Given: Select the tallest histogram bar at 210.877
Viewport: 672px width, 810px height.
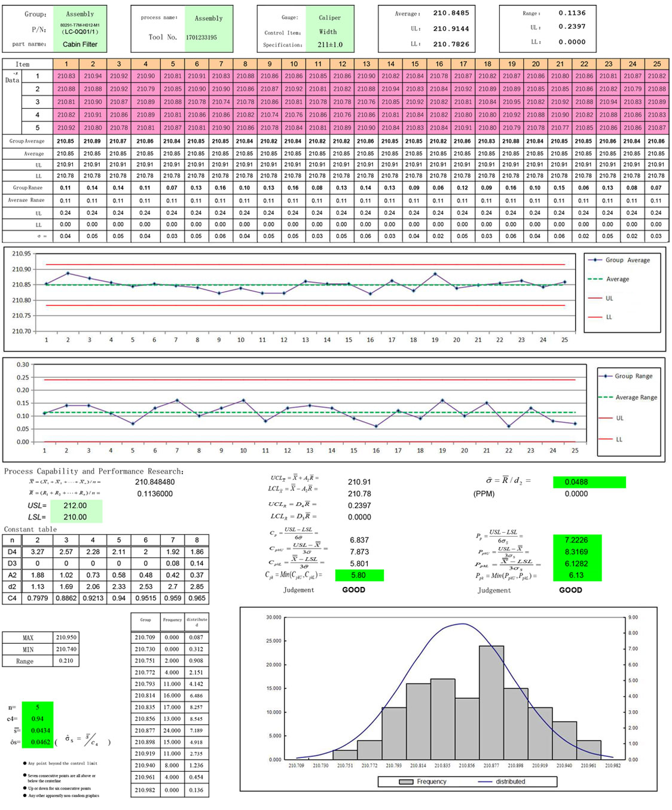Looking at the screenshot, I should pyautogui.click(x=491, y=702).
